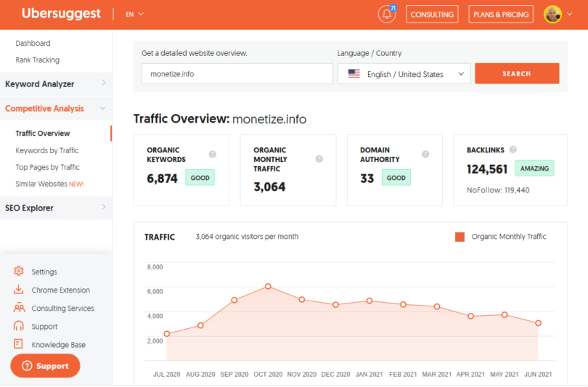
Task: Go to Dashboard in sidebar
Action: click(33, 43)
